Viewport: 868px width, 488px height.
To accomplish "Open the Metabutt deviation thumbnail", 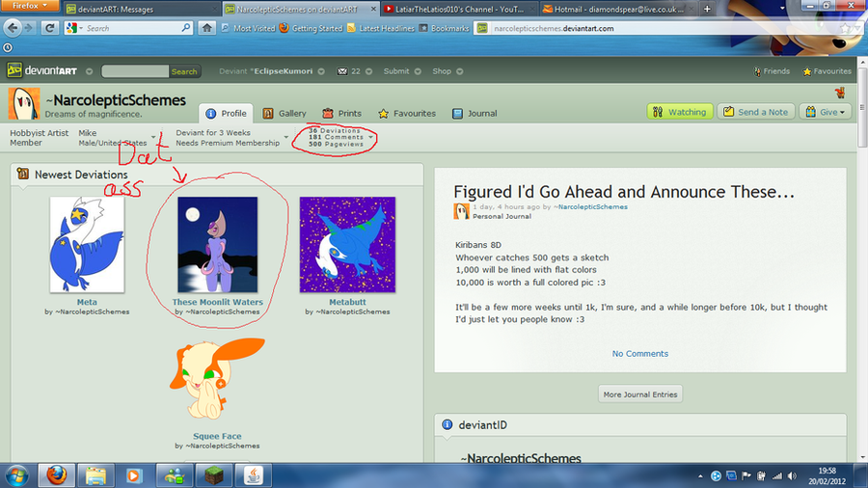I will [x=347, y=245].
